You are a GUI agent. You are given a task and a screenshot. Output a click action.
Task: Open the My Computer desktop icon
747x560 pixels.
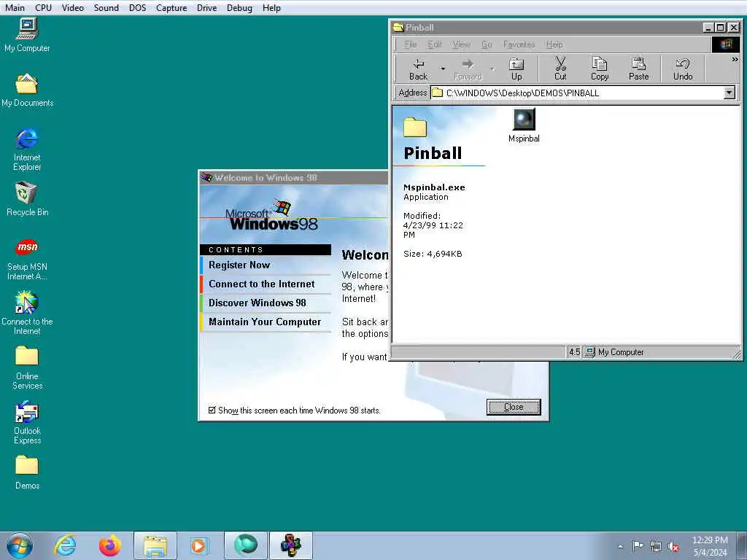pyautogui.click(x=27, y=35)
